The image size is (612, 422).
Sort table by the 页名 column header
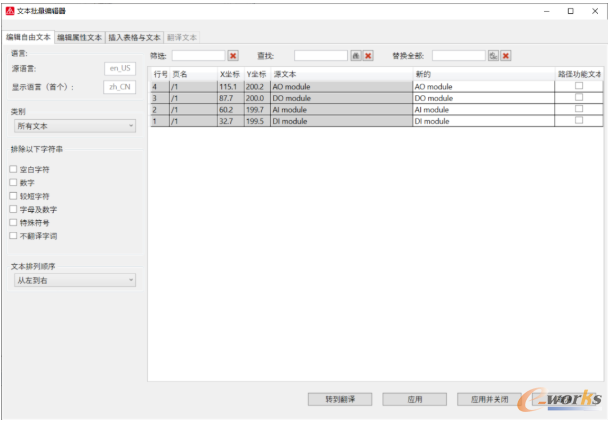[x=194, y=74]
